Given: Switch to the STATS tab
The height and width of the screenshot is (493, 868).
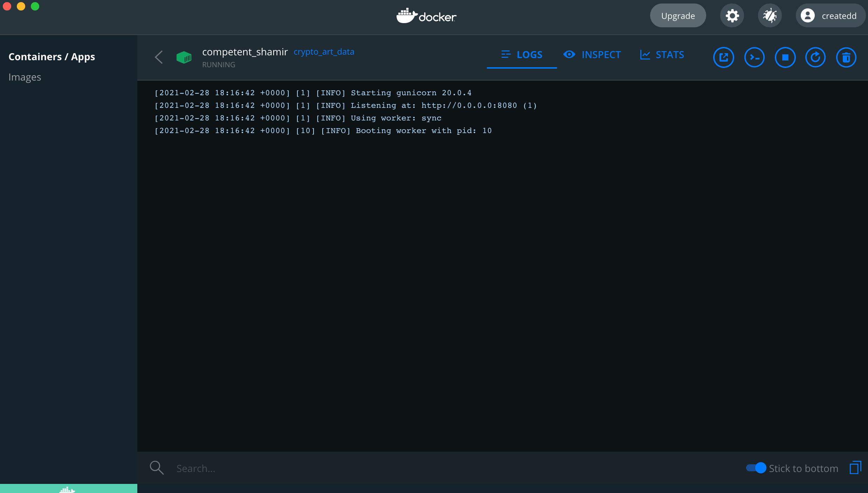Looking at the screenshot, I should [x=662, y=55].
